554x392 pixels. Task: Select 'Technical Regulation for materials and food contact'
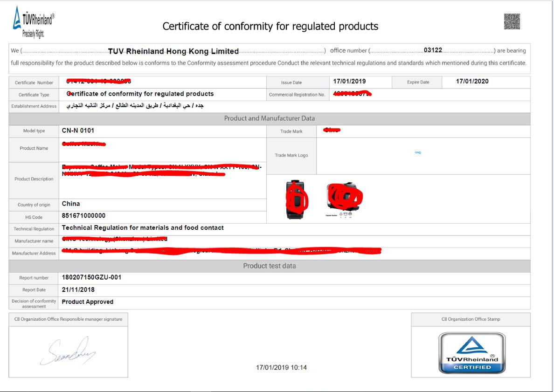click(143, 228)
